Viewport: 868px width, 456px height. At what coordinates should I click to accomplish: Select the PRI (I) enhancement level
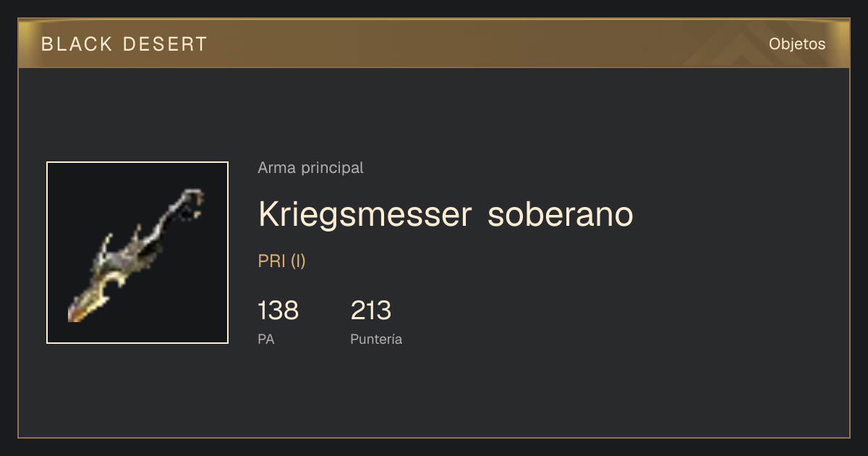282,261
